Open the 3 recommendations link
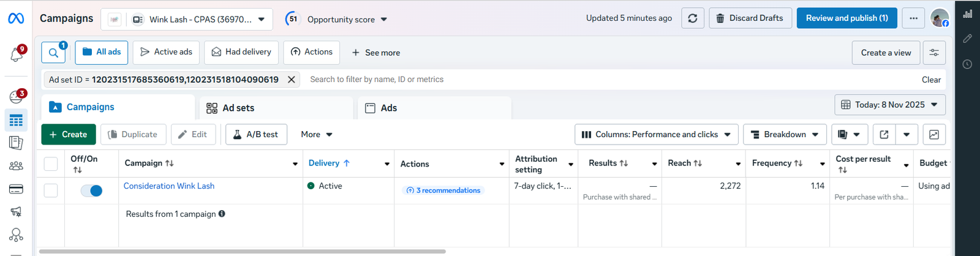This screenshot has height=256, width=980. [x=443, y=190]
